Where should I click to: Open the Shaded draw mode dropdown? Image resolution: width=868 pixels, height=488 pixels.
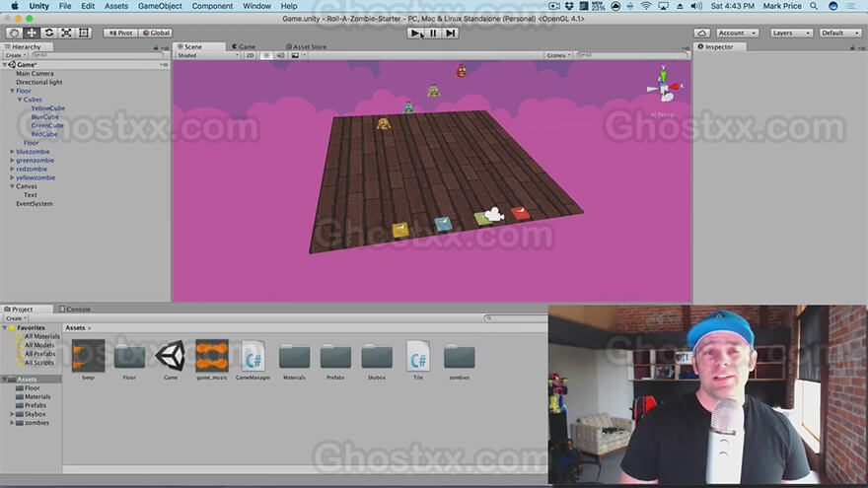(207, 55)
